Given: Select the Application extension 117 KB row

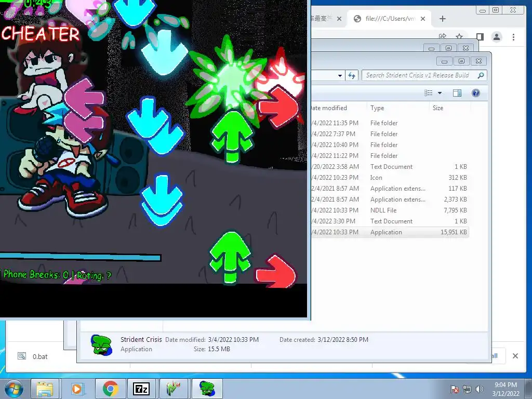Looking at the screenshot, I should 390,188.
